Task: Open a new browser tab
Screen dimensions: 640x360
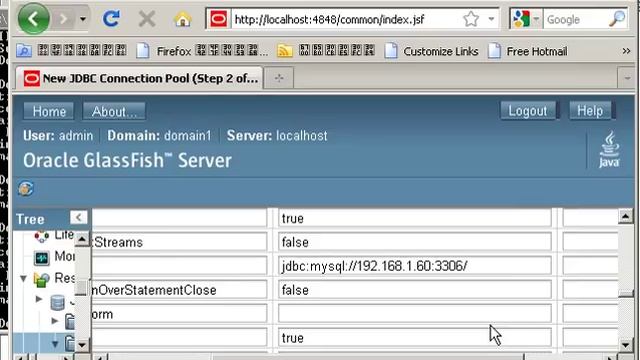Action: point(279,78)
